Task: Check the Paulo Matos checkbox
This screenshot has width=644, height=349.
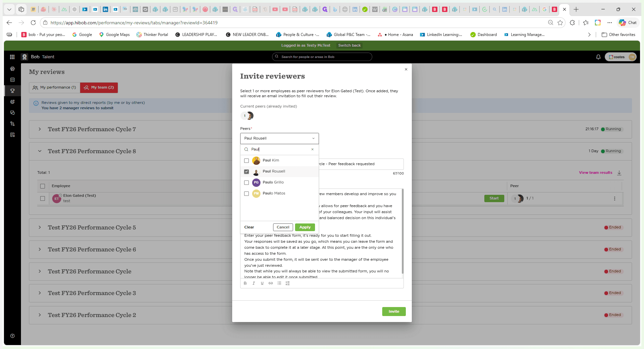Action: tap(246, 193)
